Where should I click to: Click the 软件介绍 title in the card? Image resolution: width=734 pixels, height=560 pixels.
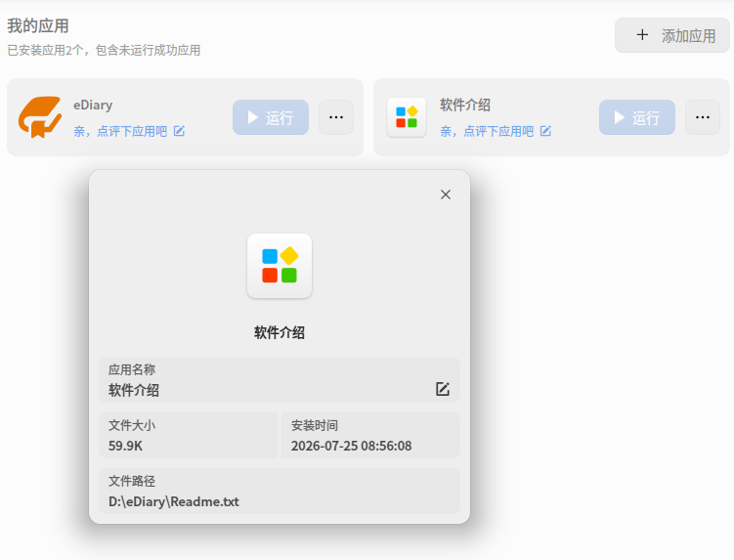tap(465, 105)
